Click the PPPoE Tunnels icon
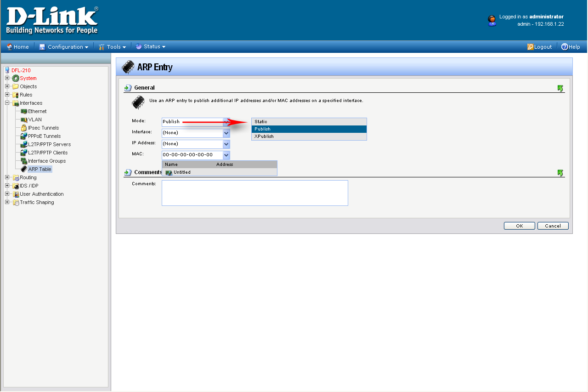 (x=24, y=136)
